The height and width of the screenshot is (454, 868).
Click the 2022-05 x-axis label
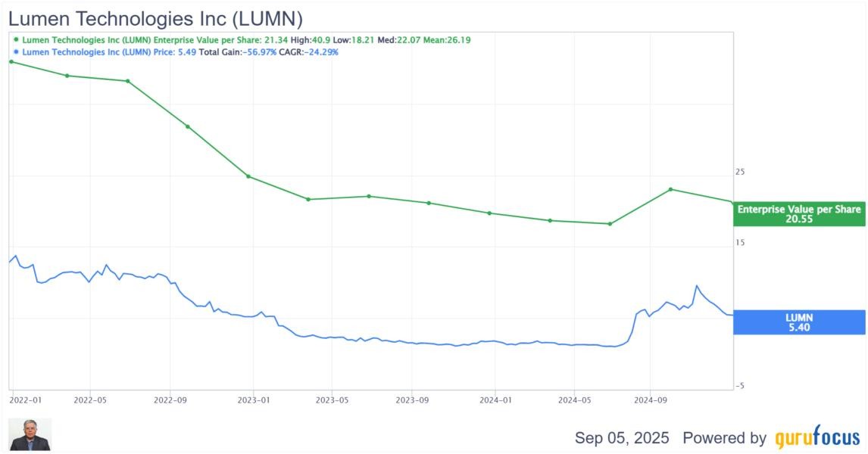[x=90, y=400]
